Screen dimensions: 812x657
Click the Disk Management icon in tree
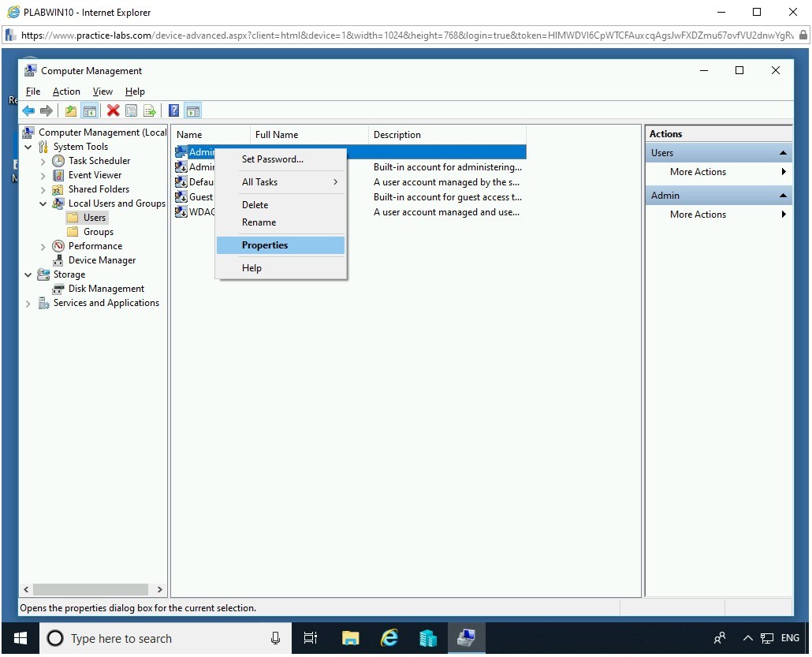[58, 289]
